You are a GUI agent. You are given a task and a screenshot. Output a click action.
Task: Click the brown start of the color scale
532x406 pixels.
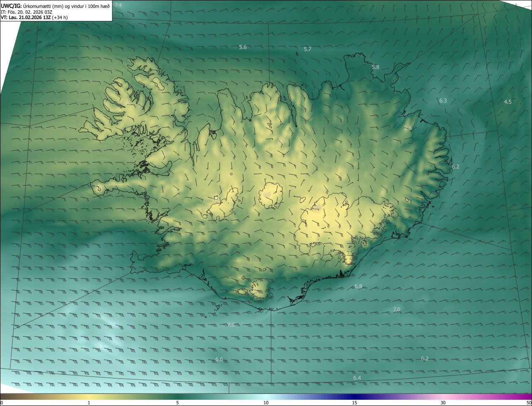pos(8,397)
